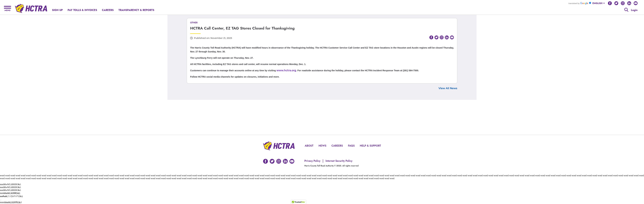This screenshot has width=644, height=204.
Task: Open Twitter icon in top header
Action: 616,3
